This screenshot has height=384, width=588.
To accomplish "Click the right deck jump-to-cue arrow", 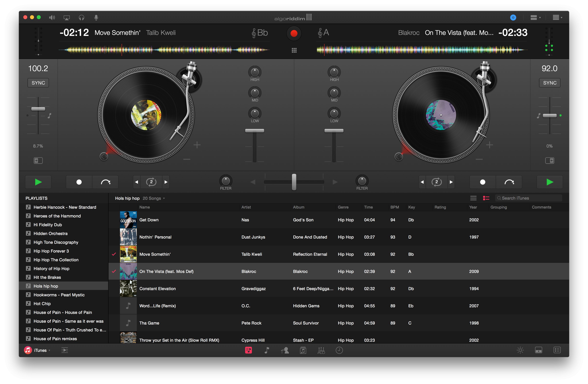I will click(509, 182).
